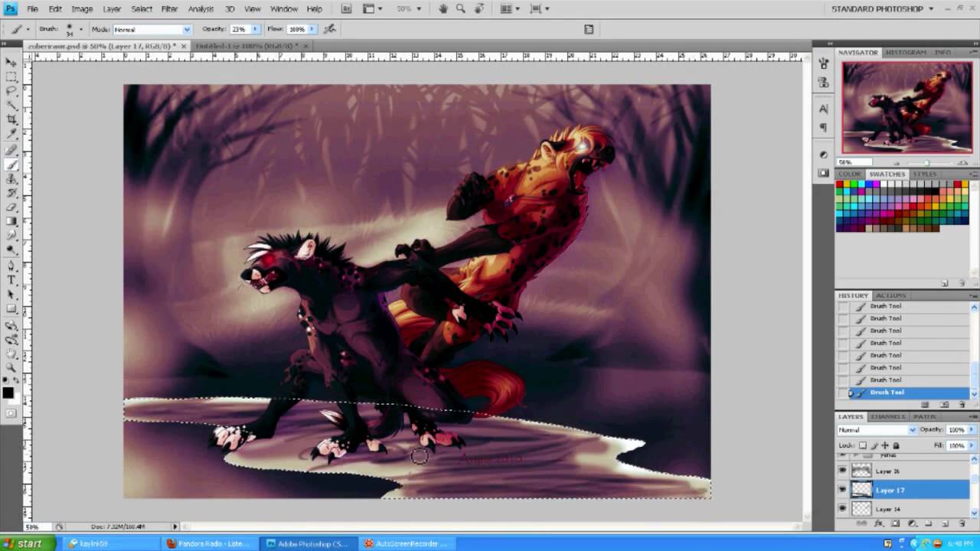
Task: Click the foreground color swatch
Action: pyautogui.click(x=8, y=393)
